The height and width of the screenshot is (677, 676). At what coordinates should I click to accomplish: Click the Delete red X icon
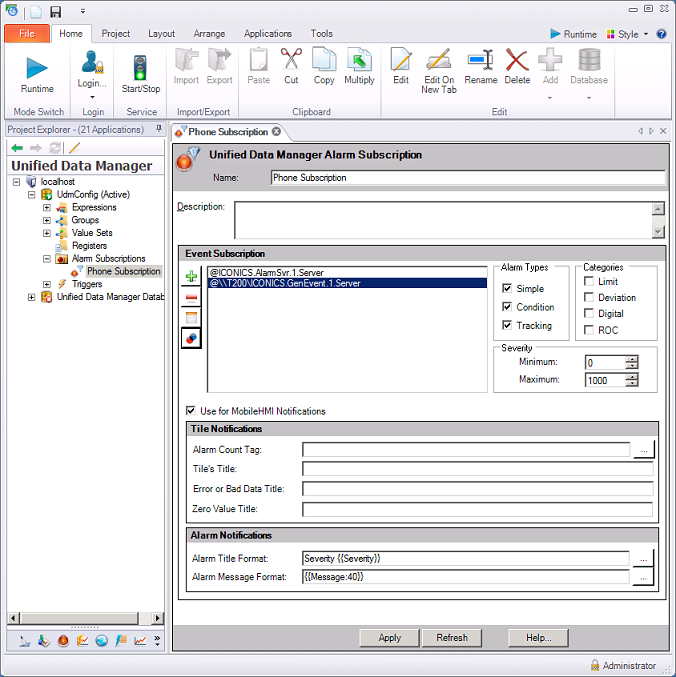coord(517,60)
